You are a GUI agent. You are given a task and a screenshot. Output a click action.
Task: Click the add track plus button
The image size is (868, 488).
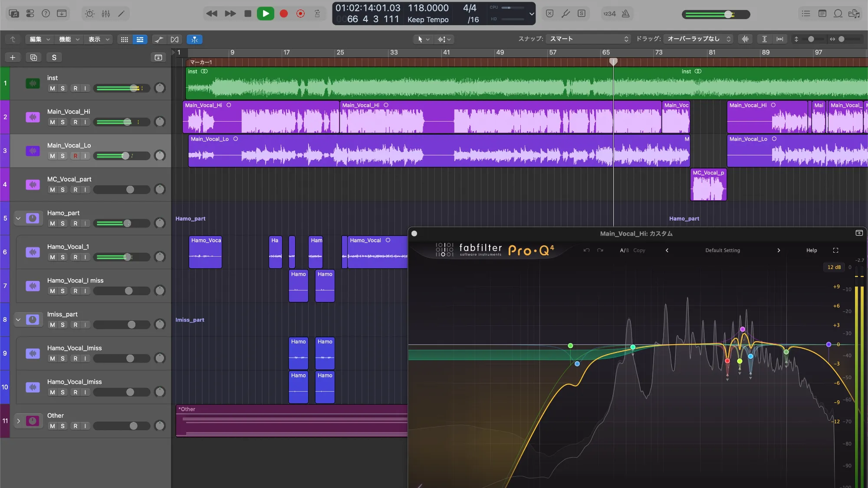(x=13, y=57)
